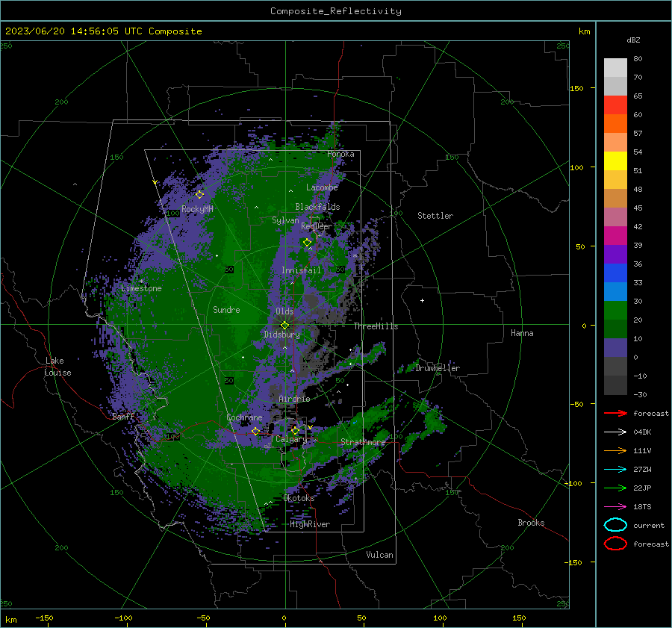Click the cyan current ellipse legend icon

(x=615, y=525)
